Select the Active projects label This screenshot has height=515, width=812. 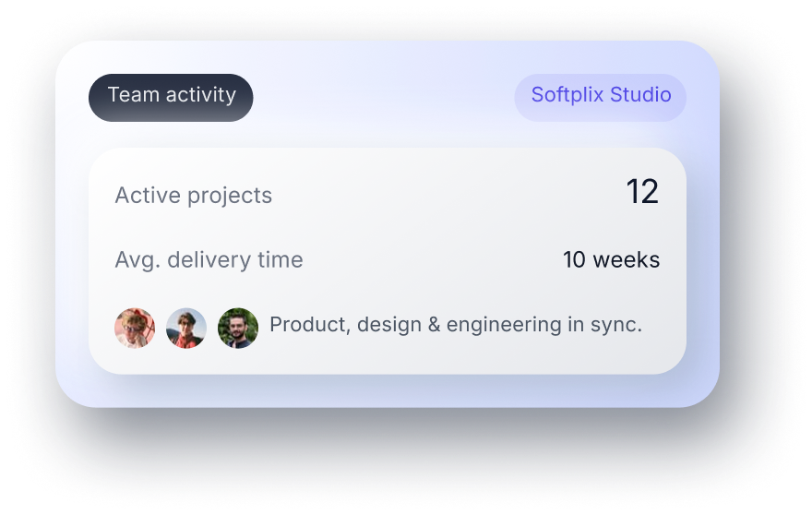(193, 196)
